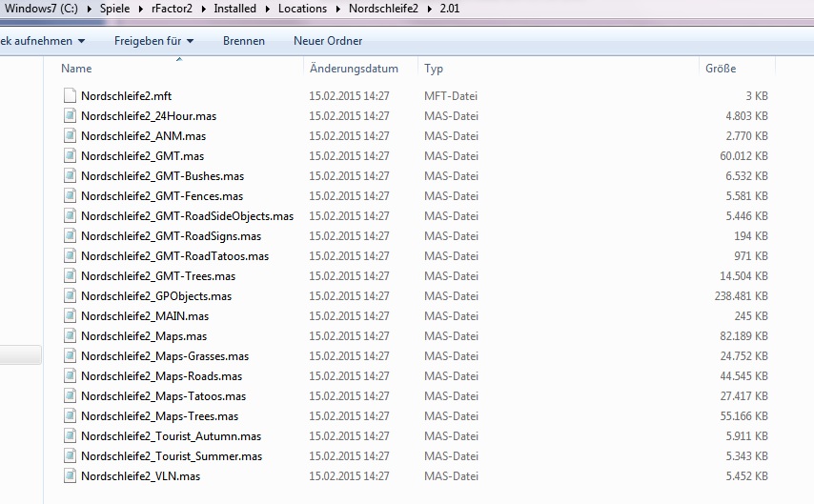
Task: Go to Locations folder in breadcrumb
Action: coord(303,9)
